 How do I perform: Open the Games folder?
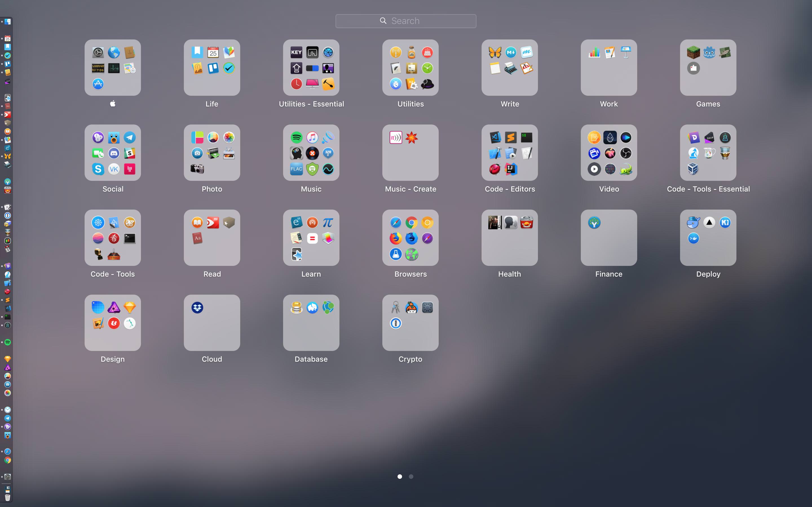[708, 68]
